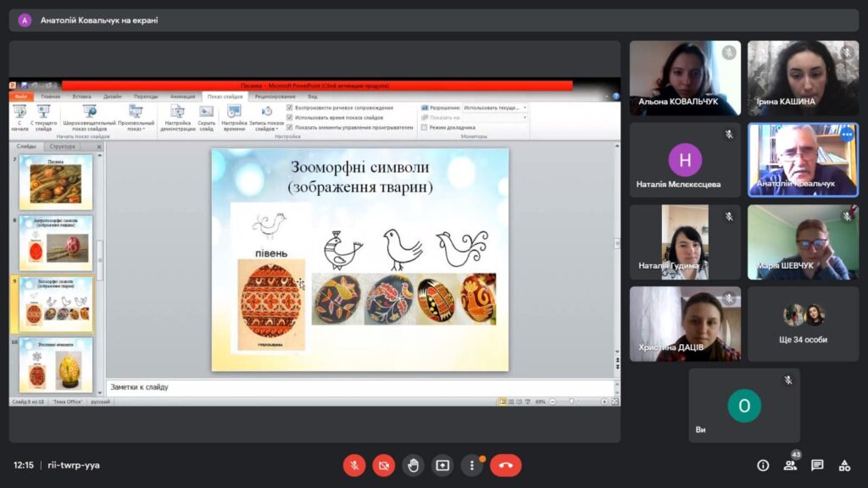Screen dimensions: 868x488
Task: Open the Activities panel icon
Action: coord(844,465)
